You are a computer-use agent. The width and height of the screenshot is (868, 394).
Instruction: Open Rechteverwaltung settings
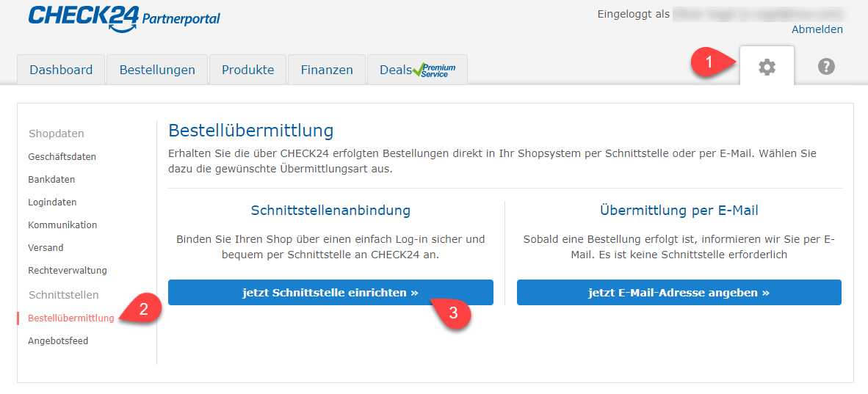coord(68,270)
